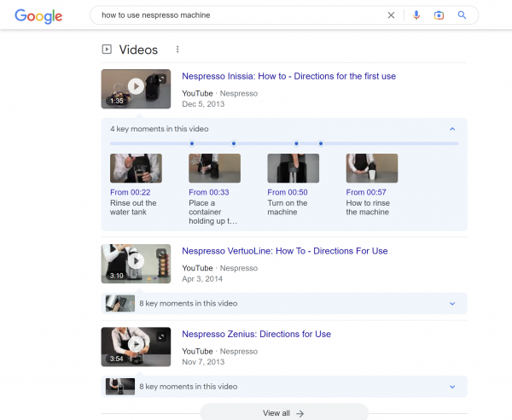Click the magnifying glass search button
This screenshot has height=420, width=512.
(462, 15)
